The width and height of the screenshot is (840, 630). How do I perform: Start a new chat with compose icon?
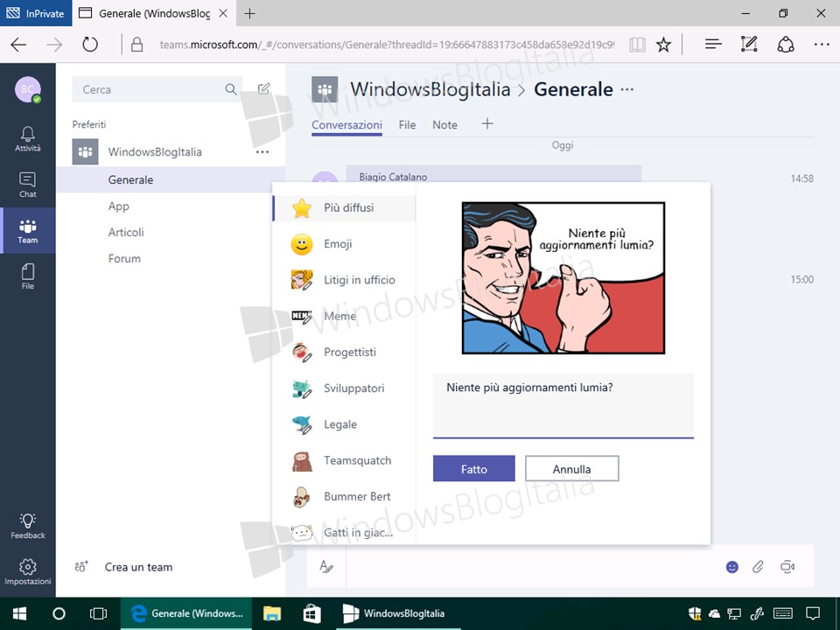[264, 89]
